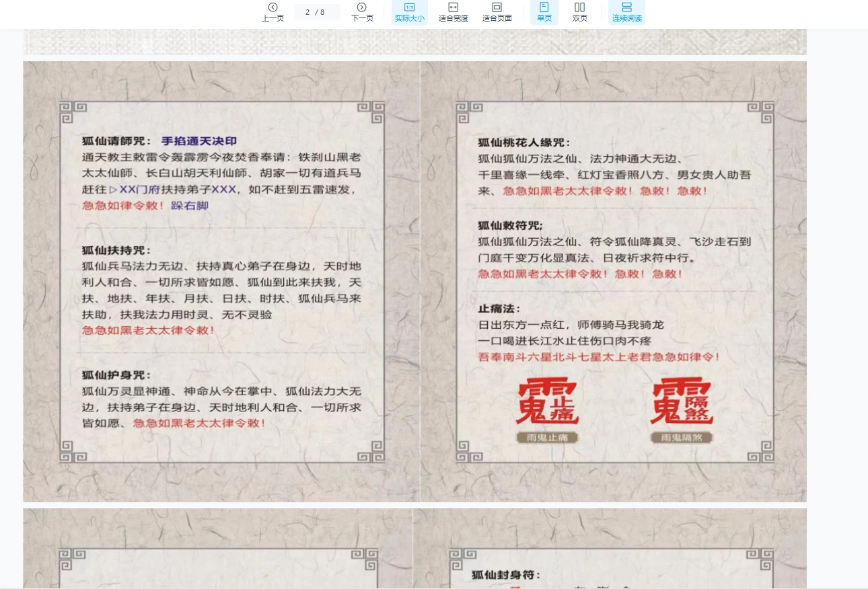Image resolution: width=868 pixels, height=589 pixels.
Task: Switch to fit page (适合页面)
Action: click(497, 12)
